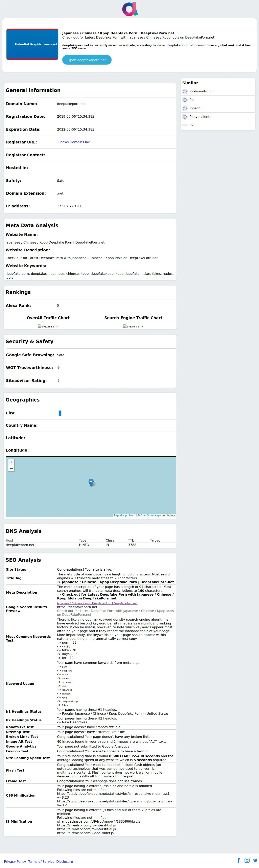259x868 pixels.
Task: Zoom in on the map
Action: tap(11, 462)
